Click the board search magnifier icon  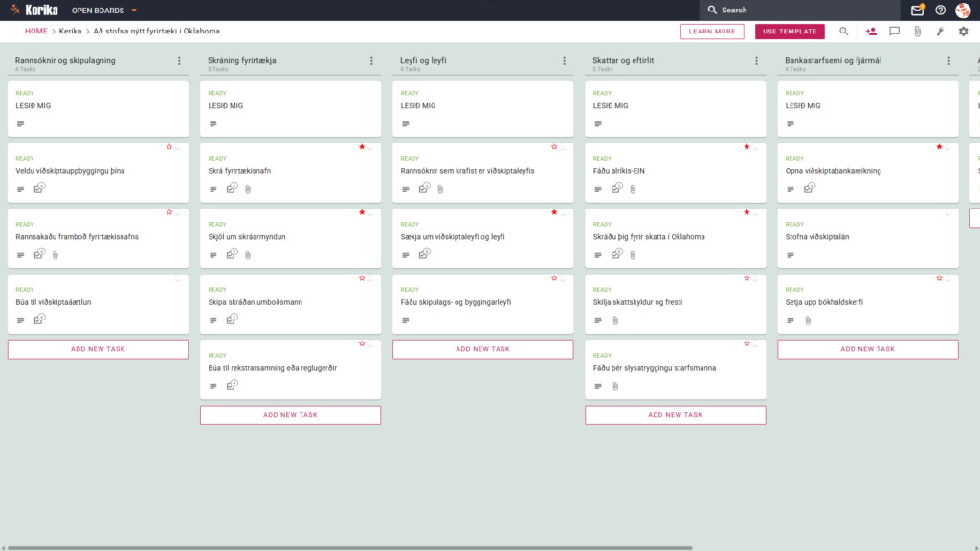pos(844,32)
